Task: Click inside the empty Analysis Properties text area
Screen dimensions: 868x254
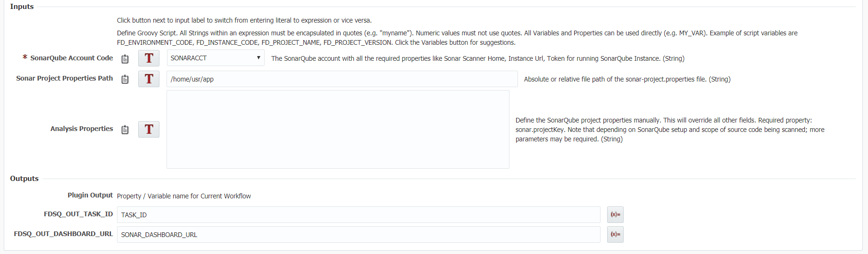Action: click(338, 129)
